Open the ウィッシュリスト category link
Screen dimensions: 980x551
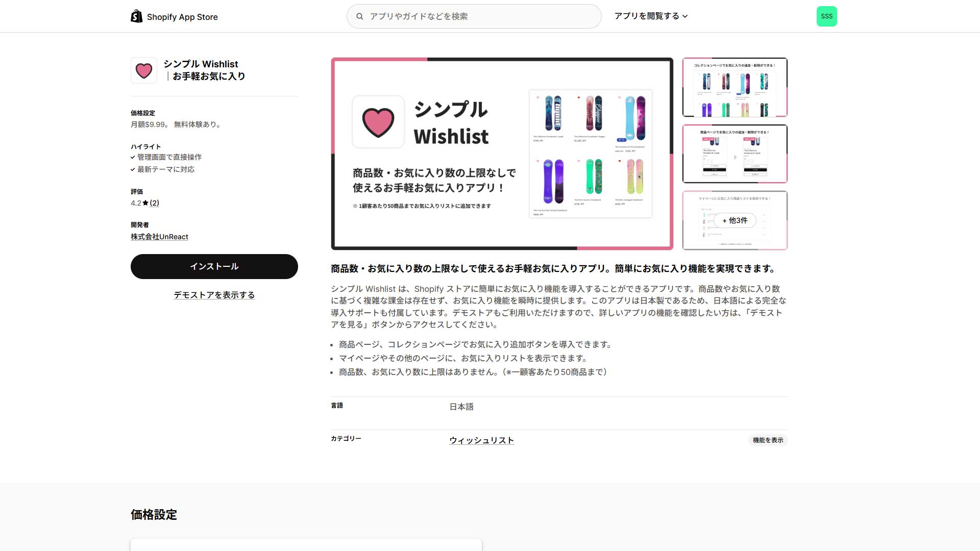pos(481,440)
